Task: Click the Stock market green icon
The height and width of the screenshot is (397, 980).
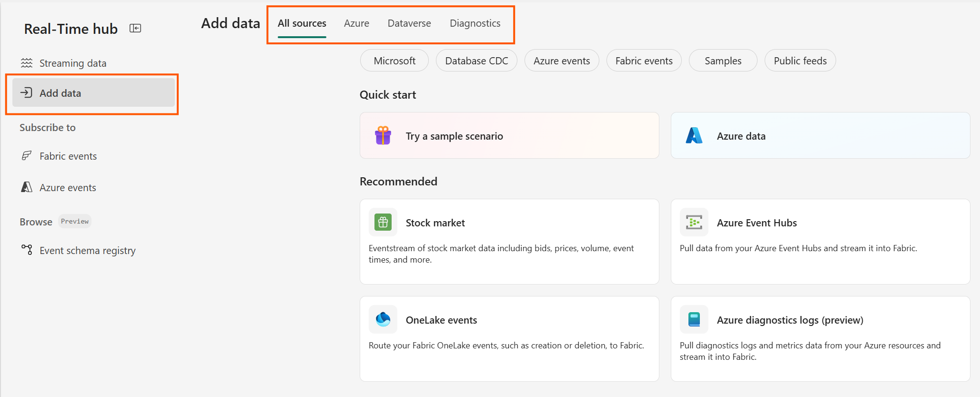Action: pyautogui.click(x=383, y=222)
